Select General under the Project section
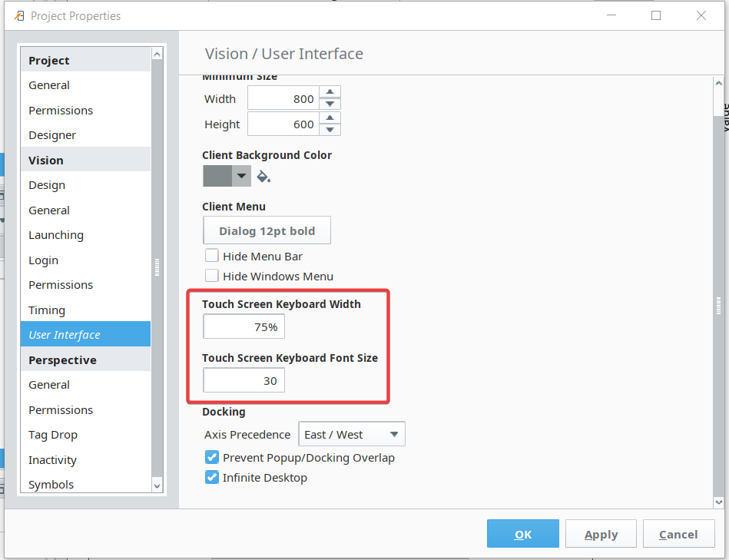The height and width of the screenshot is (560, 729). pos(85,85)
